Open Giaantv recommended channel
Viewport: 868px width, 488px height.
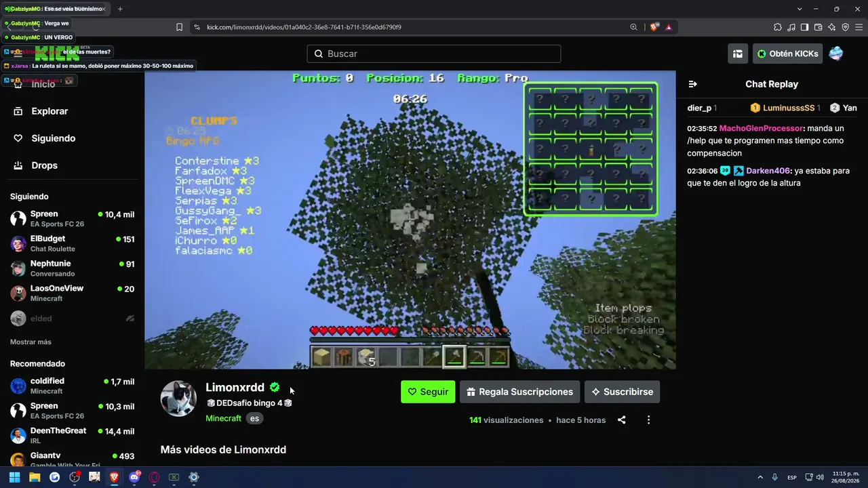(72, 460)
